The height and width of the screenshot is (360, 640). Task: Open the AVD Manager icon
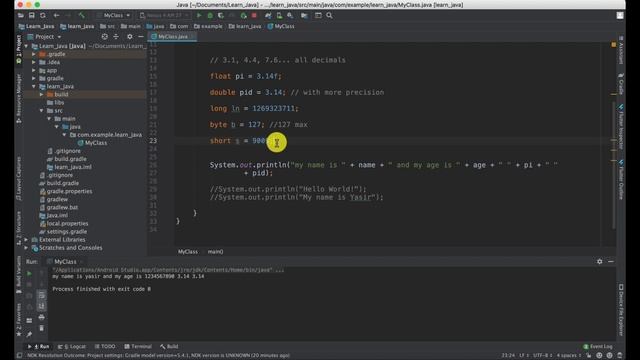pos(279,16)
